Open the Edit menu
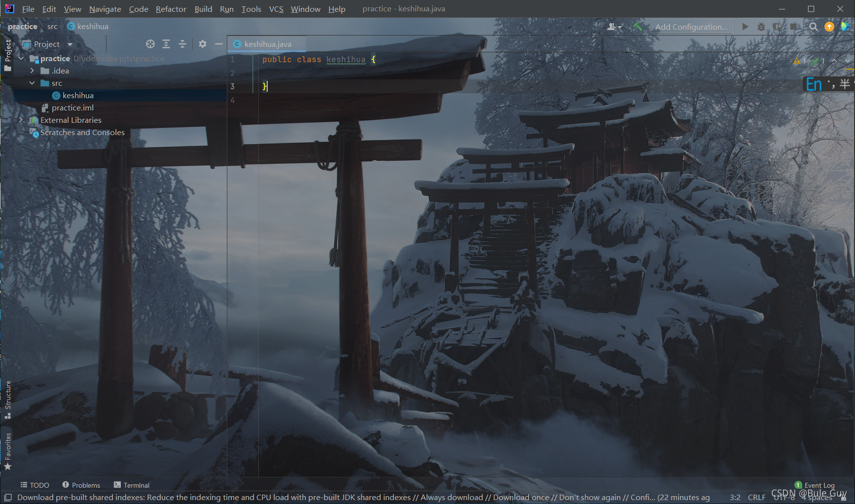Screen dimensions: 855x504 pyautogui.click(x=49, y=9)
